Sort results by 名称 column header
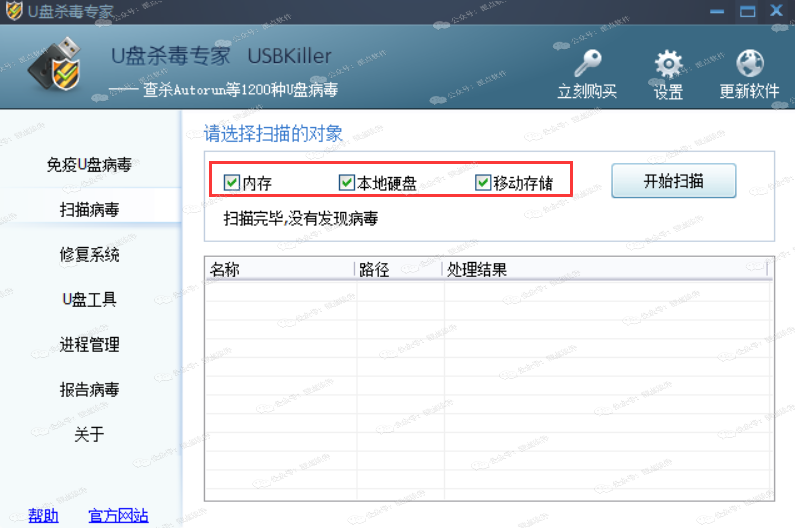The image size is (795, 528). pos(280,269)
